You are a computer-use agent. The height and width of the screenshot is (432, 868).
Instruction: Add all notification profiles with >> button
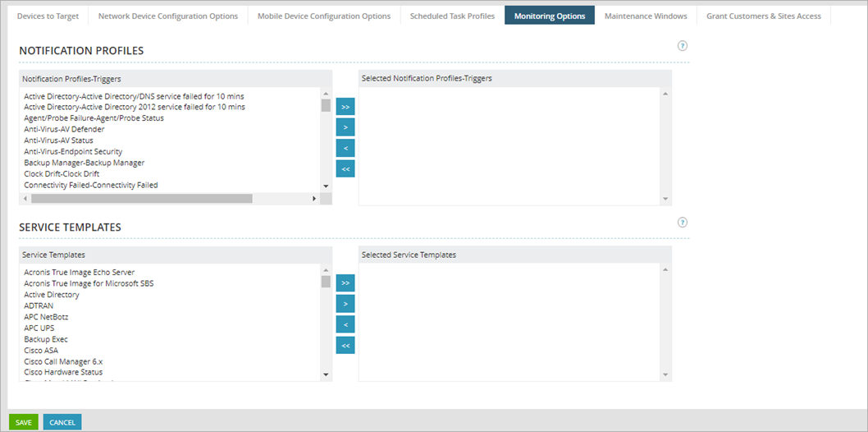point(345,107)
